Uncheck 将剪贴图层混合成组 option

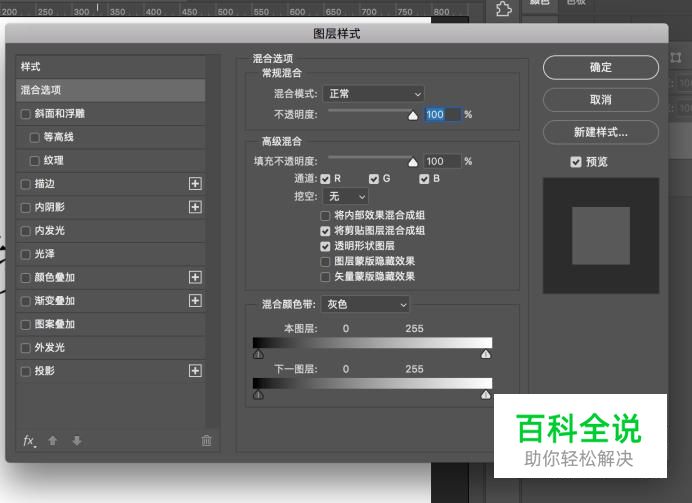click(325, 231)
